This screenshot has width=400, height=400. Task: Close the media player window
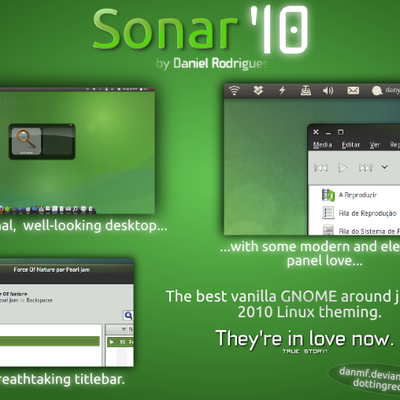316,132
